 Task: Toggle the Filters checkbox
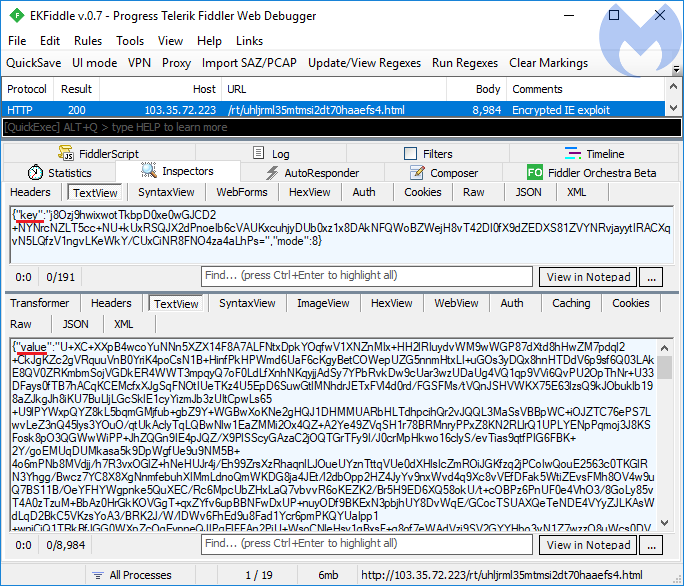410,154
